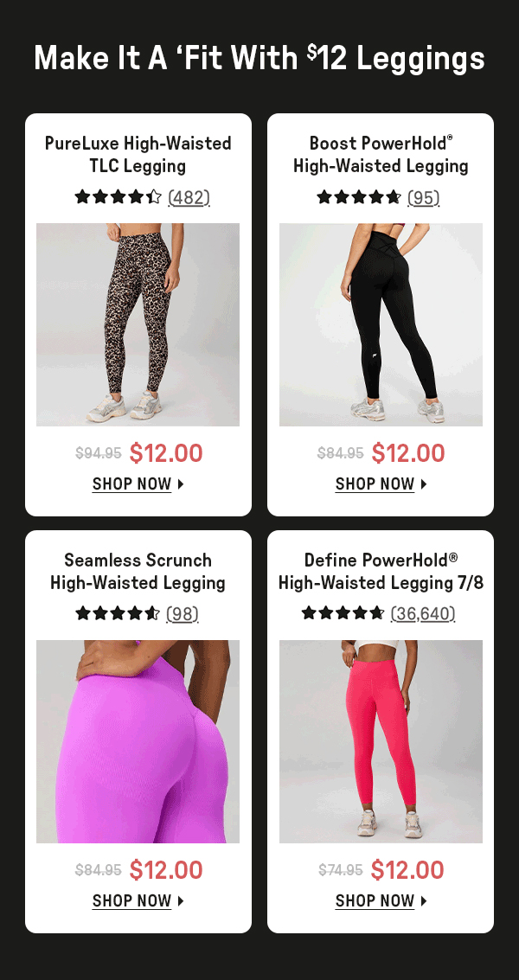Image resolution: width=519 pixels, height=980 pixels.
Task: View the 482 reviews for PureLuxe legging
Action: [x=189, y=197]
